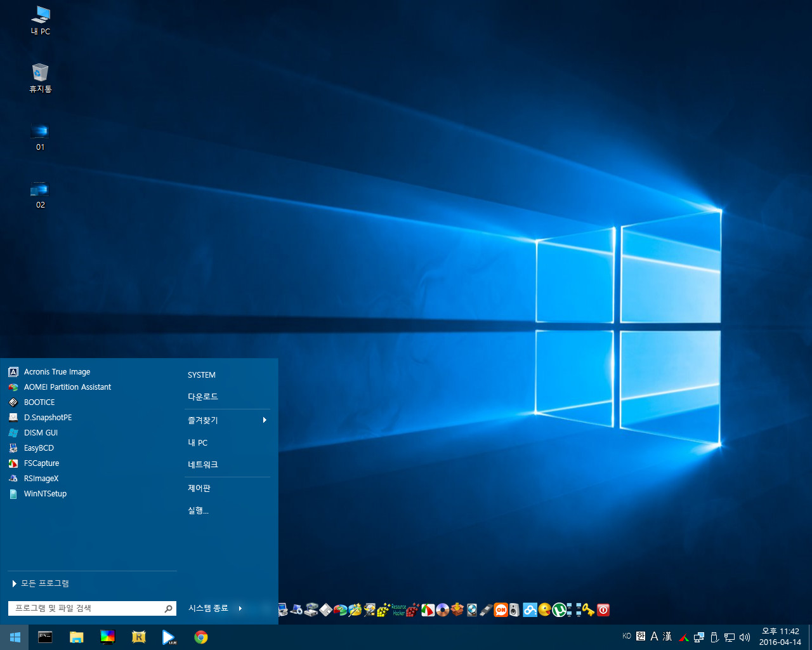Start WinNTSetup
Image resolution: width=812 pixels, height=650 pixels.
[37, 494]
